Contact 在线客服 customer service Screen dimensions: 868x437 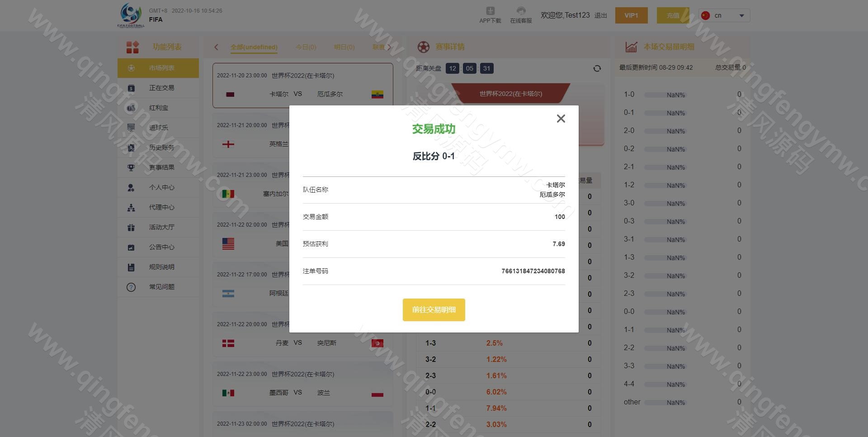tap(521, 14)
